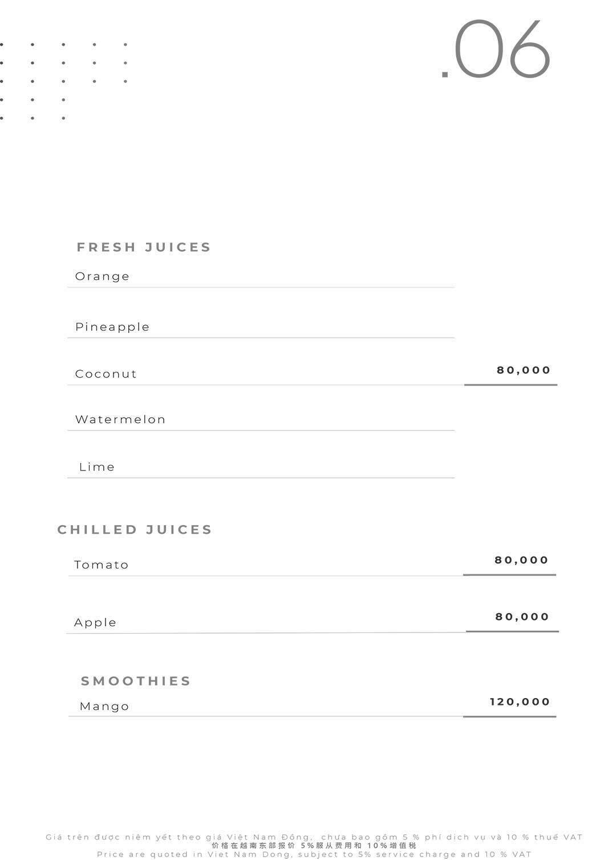Click the Lime juice entry

(x=97, y=467)
